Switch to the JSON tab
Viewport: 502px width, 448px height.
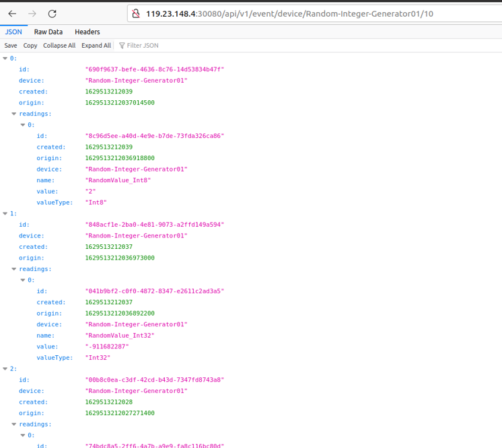(13, 32)
